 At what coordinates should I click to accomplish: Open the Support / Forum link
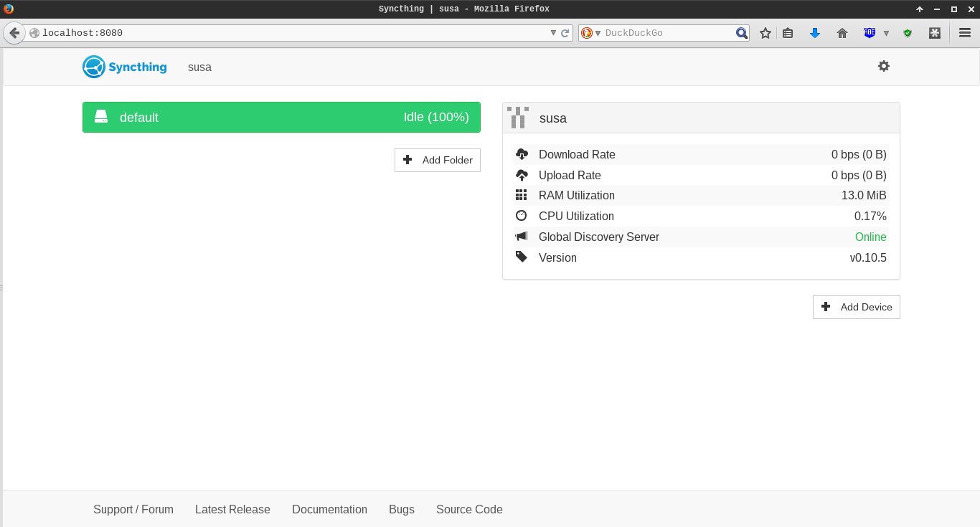point(133,510)
